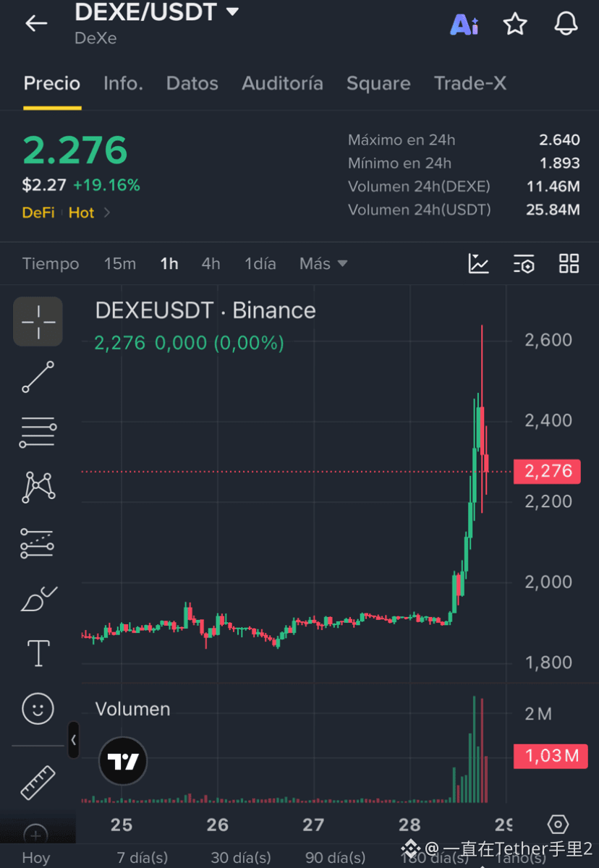Tap the large price 2.276

point(75,150)
